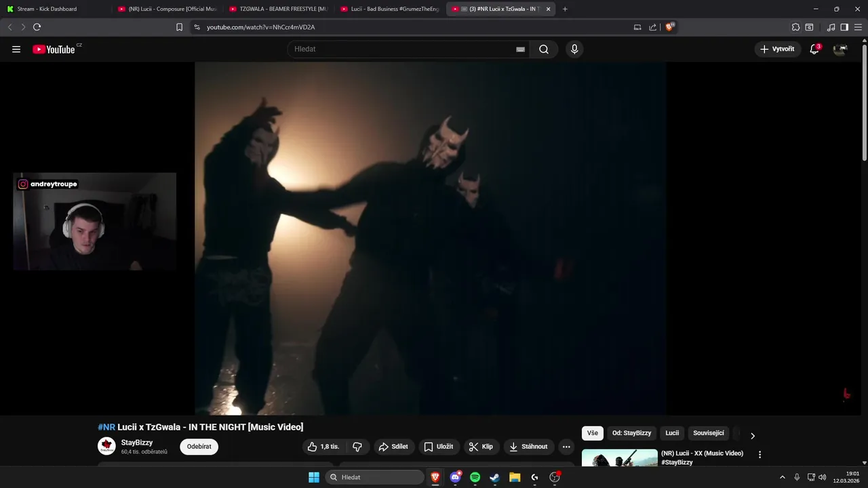Click the install/cast screen icon in the address bar

click(x=637, y=27)
